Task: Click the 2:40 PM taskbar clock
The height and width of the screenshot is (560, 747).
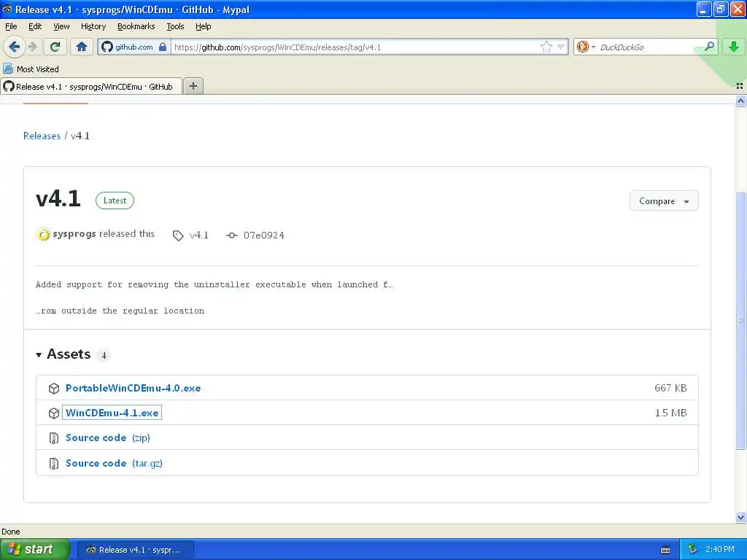Action: coord(720,550)
